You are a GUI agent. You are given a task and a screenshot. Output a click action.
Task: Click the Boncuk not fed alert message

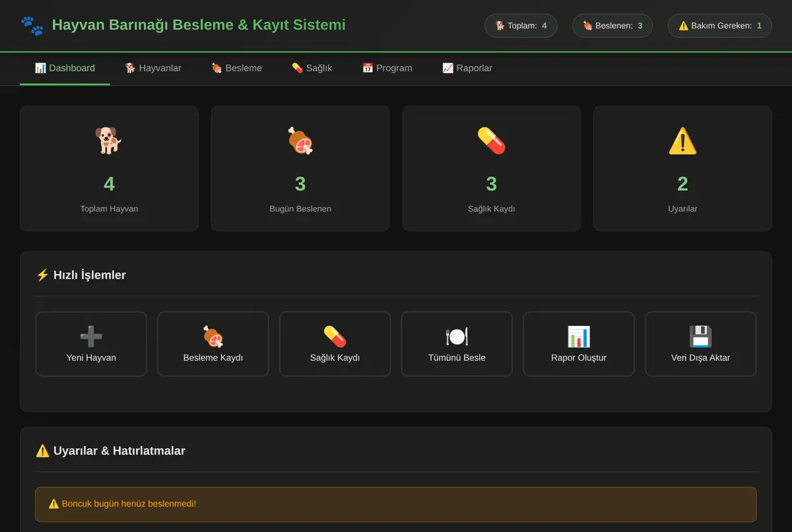tap(396, 504)
